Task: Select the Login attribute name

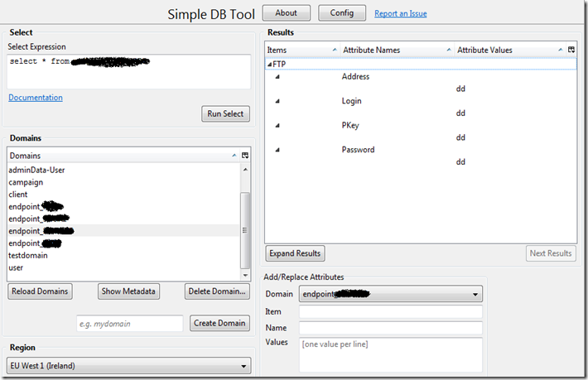Action: [x=351, y=101]
